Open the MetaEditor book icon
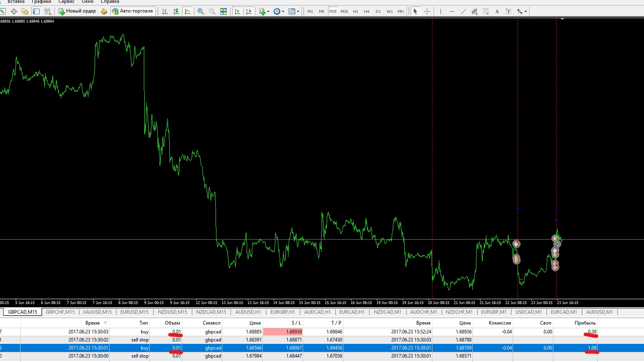 (x=104, y=11)
